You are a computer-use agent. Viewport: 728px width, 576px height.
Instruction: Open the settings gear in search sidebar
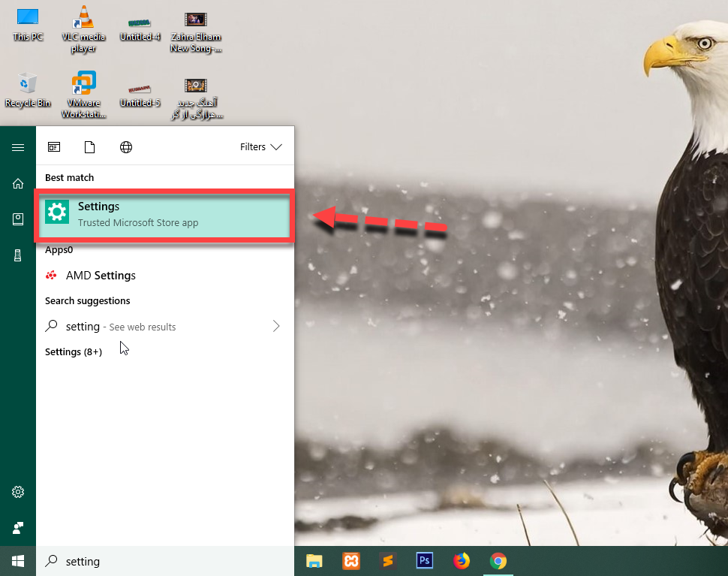coord(18,492)
